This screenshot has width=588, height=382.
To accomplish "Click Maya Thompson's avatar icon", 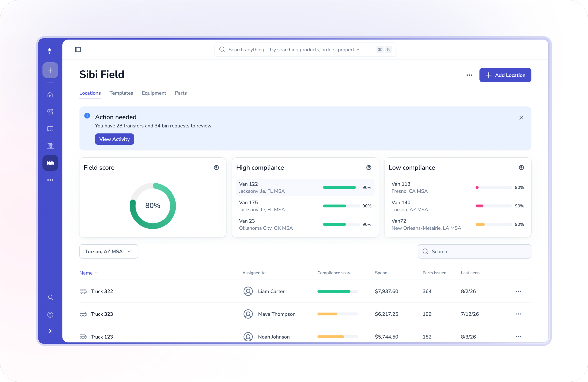I will point(248,314).
